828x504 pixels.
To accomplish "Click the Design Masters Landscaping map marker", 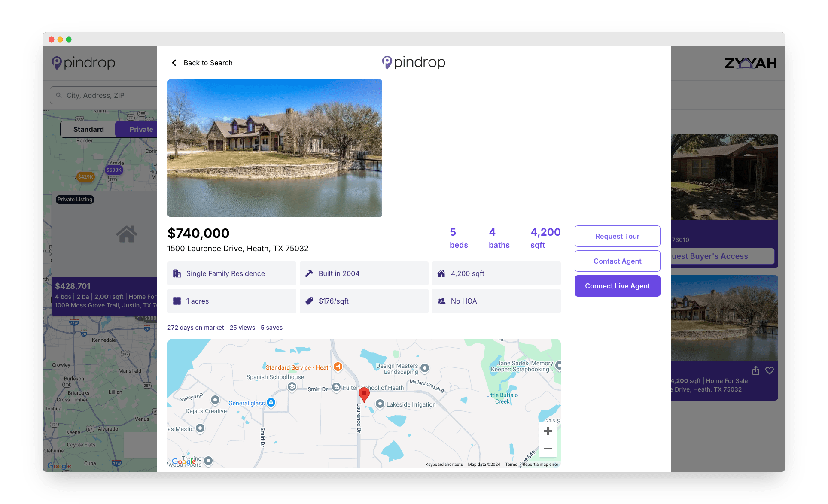I will [x=425, y=368].
